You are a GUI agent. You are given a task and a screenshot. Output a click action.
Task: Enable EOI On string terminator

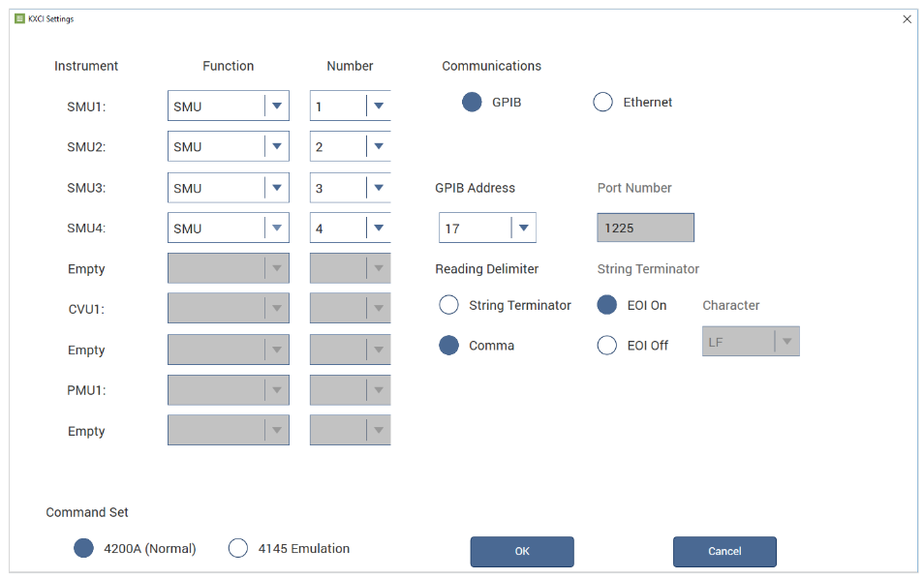coord(607,306)
